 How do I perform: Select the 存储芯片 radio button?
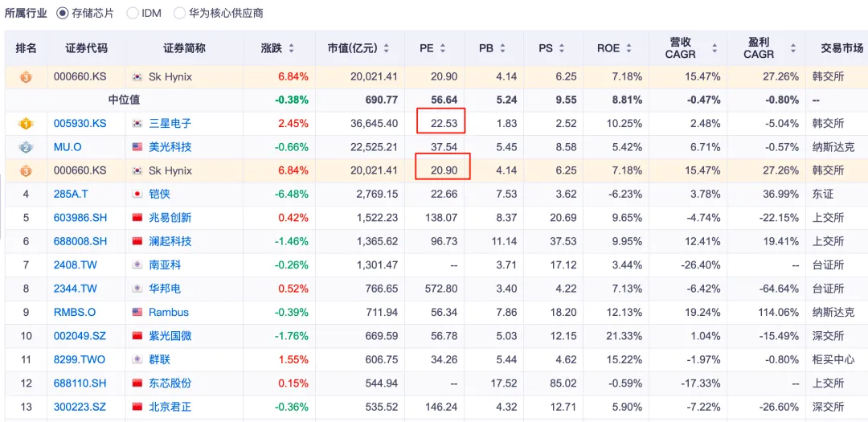coord(63,14)
